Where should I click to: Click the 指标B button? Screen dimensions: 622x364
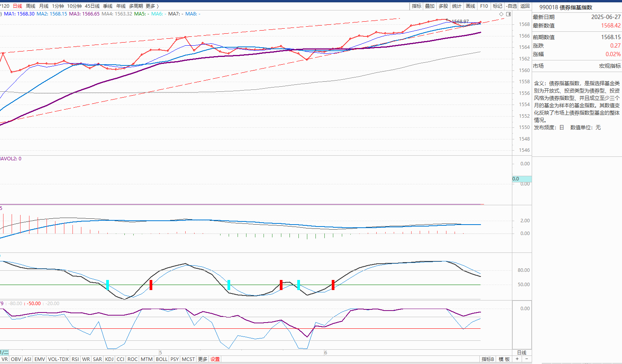[x=488, y=359]
